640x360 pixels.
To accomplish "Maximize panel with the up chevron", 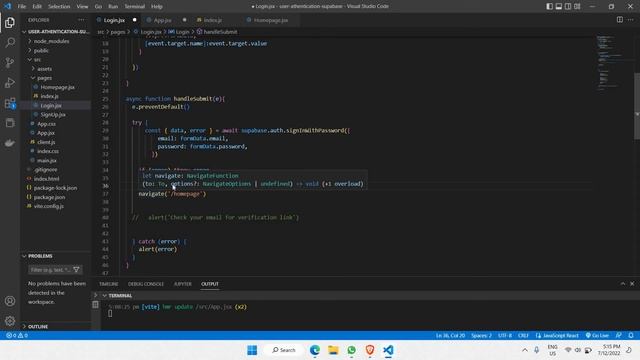I will coord(623,284).
